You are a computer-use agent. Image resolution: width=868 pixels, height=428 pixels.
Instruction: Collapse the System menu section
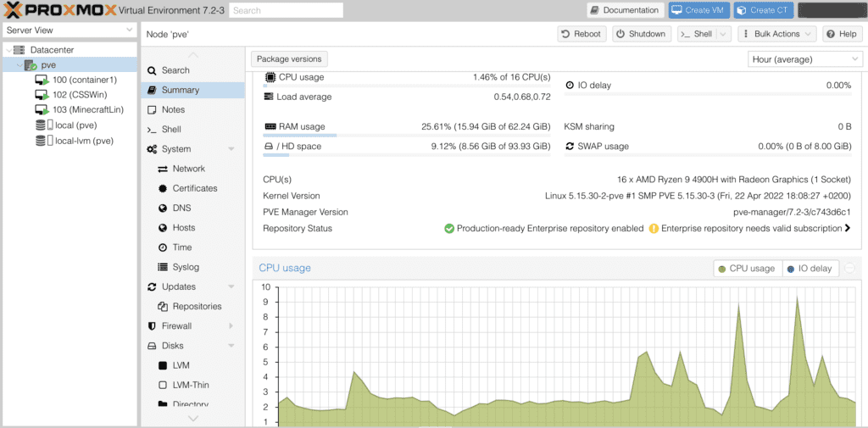(x=231, y=149)
